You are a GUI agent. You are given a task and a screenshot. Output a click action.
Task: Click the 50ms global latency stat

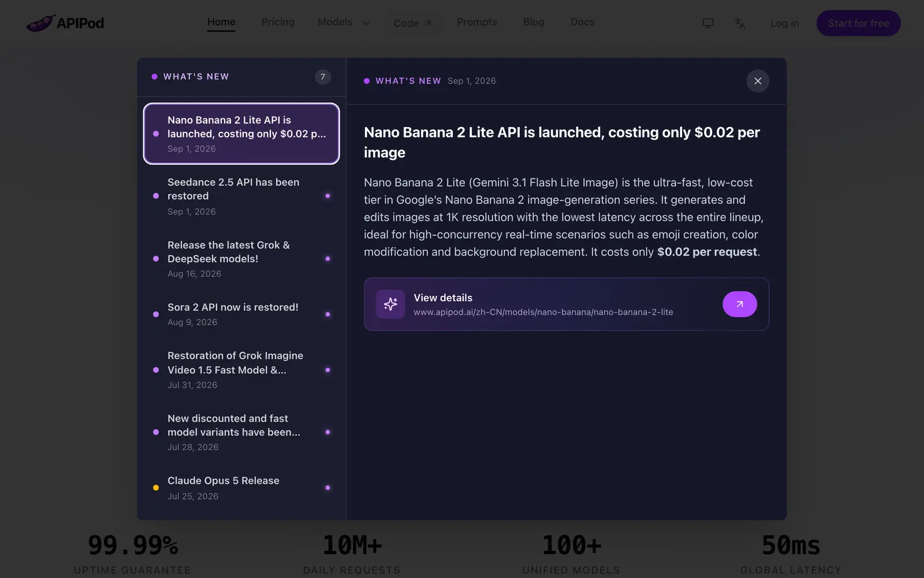click(791, 554)
